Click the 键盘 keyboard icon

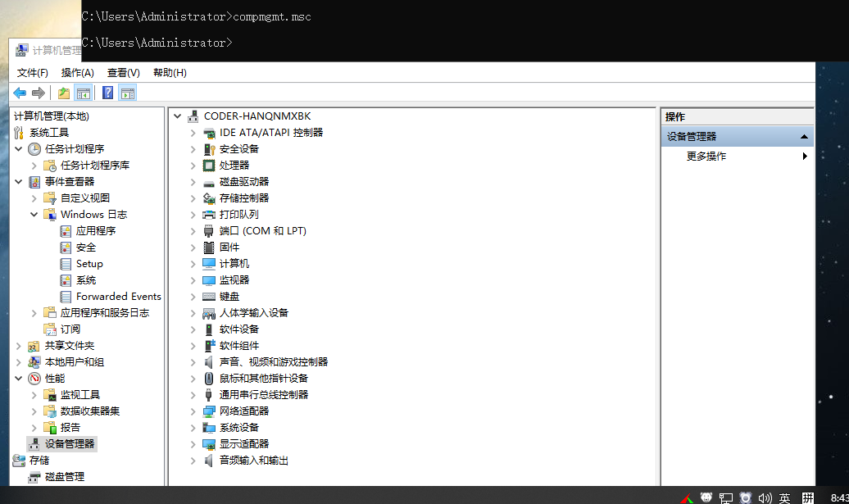click(x=209, y=297)
